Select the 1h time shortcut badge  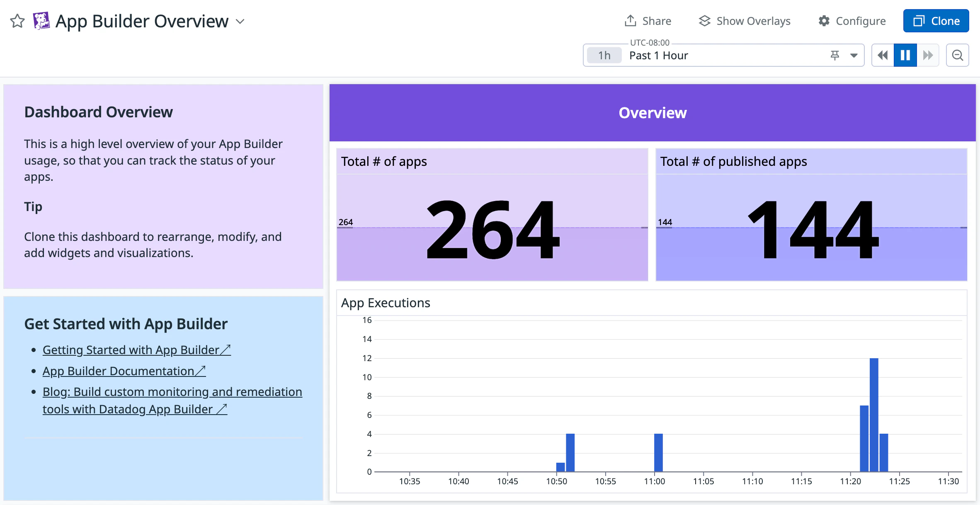[604, 55]
